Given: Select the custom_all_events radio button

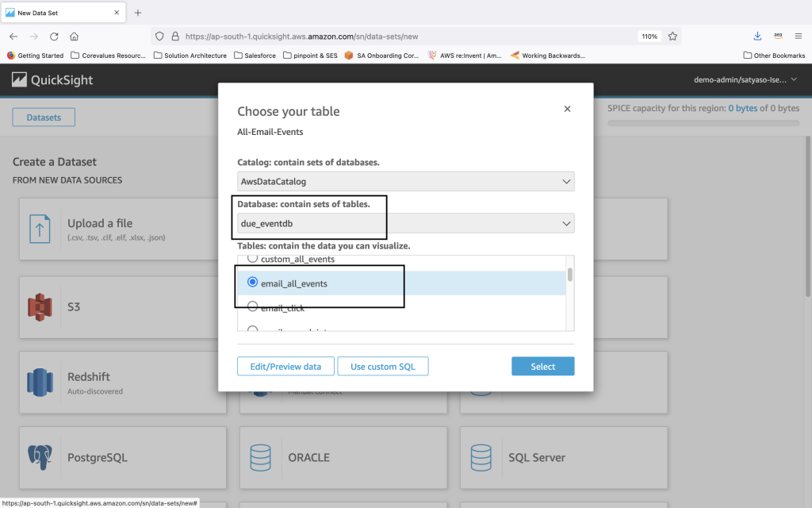Looking at the screenshot, I should click(x=253, y=259).
